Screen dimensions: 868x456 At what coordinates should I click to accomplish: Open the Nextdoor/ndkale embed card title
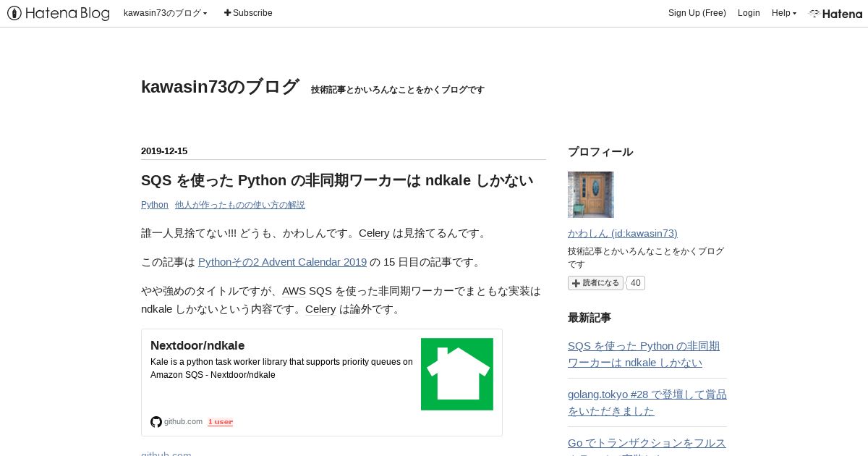click(197, 345)
